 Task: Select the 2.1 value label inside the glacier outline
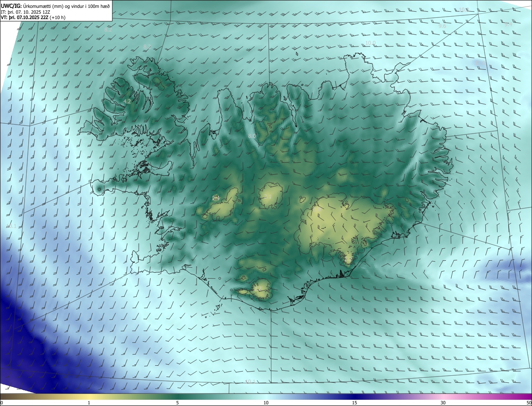pos(268,196)
